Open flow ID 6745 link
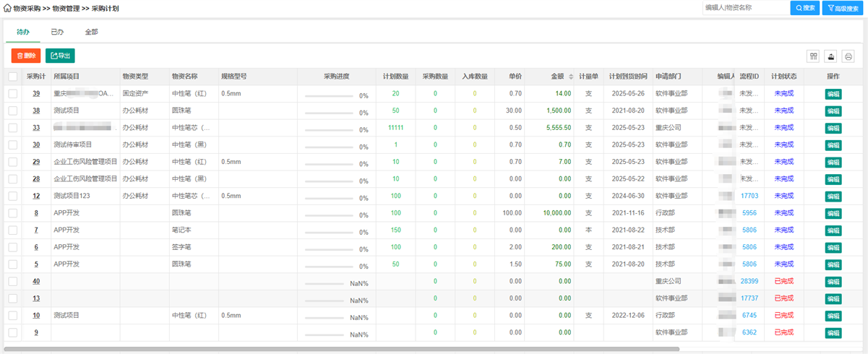Screen dimensions: 868x354 tap(749, 315)
